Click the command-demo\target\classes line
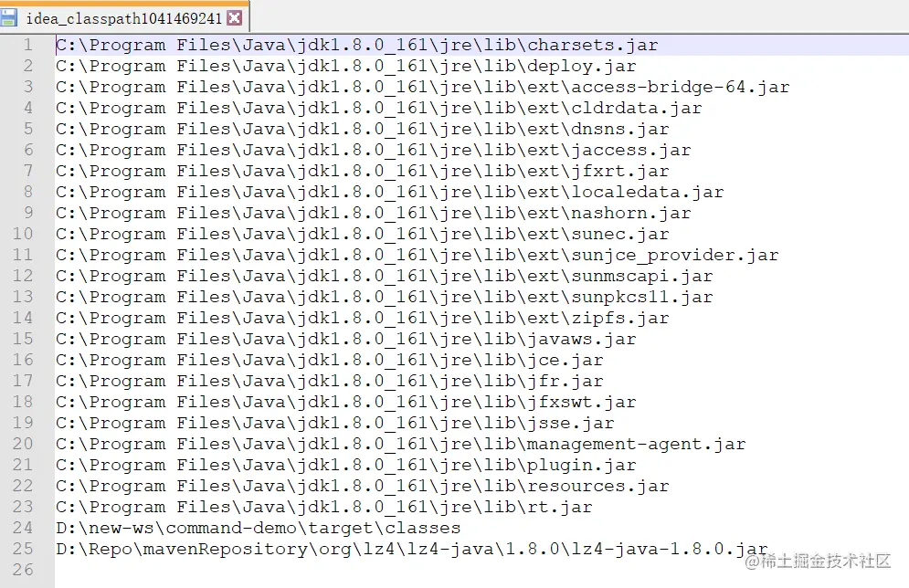909x588 pixels. tap(258, 528)
